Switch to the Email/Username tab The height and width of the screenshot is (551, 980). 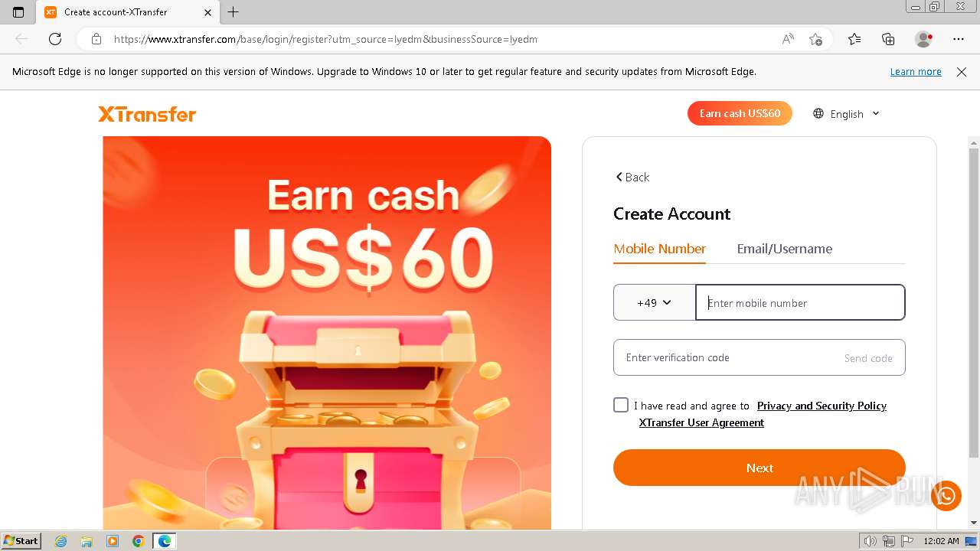(x=784, y=249)
